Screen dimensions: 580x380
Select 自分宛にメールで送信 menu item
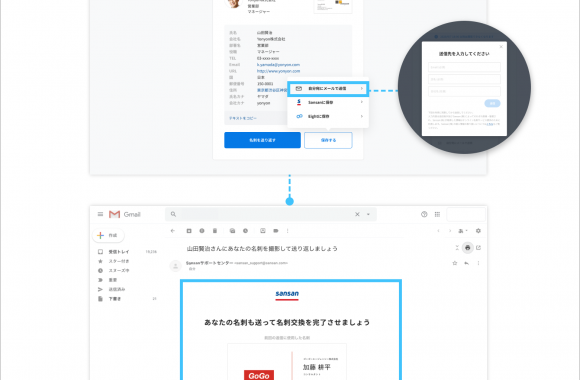[327, 89]
